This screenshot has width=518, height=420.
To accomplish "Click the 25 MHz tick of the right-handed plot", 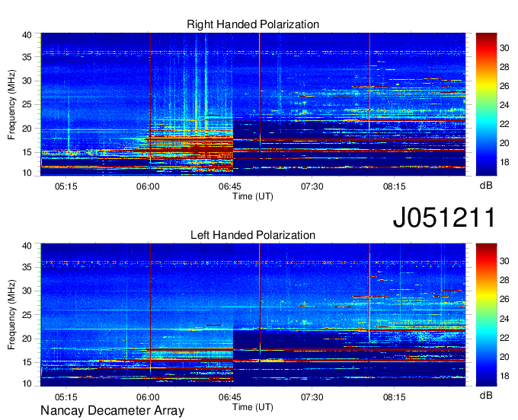I will (27, 104).
